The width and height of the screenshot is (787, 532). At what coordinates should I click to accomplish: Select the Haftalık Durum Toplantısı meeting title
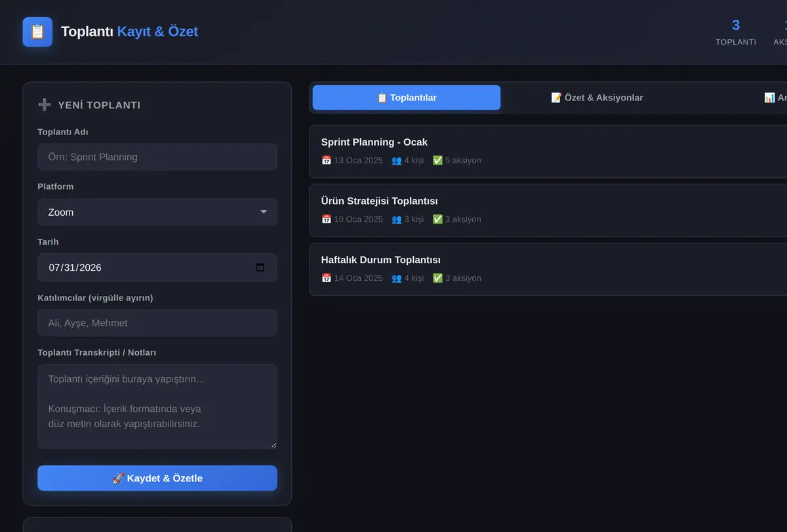click(x=381, y=260)
